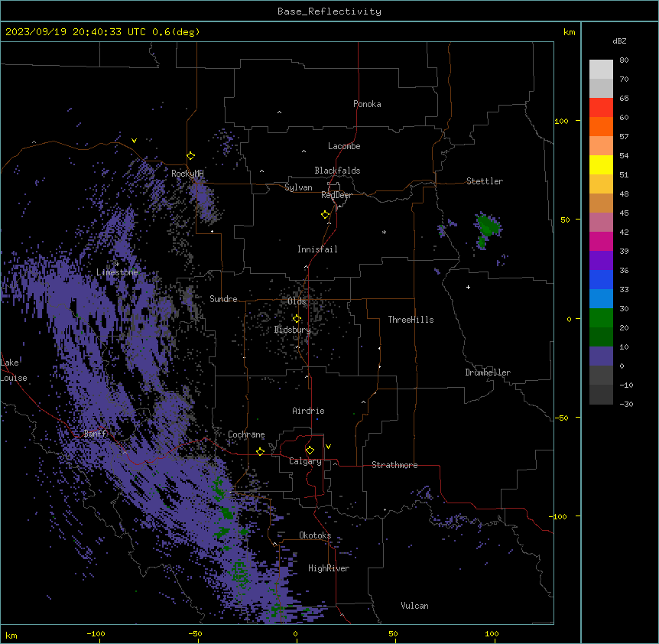Image resolution: width=659 pixels, height=644 pixels.
Task: Click the Sundre town label
Action: click(223, 299)
